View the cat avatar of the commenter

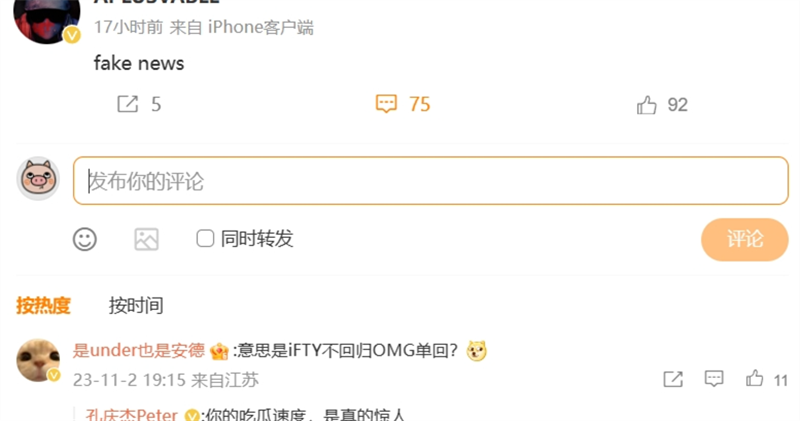(38, 360)
